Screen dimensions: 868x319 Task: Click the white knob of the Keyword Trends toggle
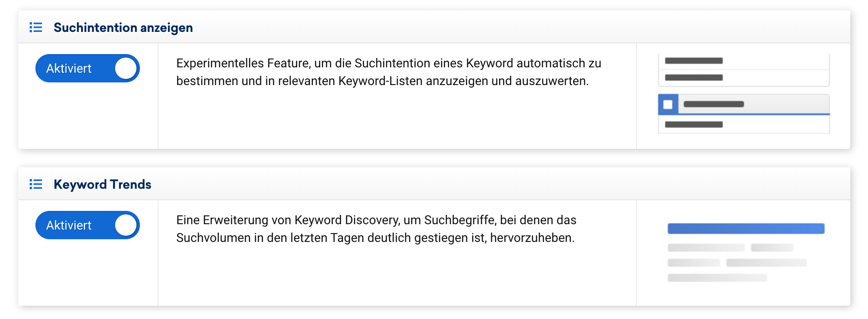point(126,226)
